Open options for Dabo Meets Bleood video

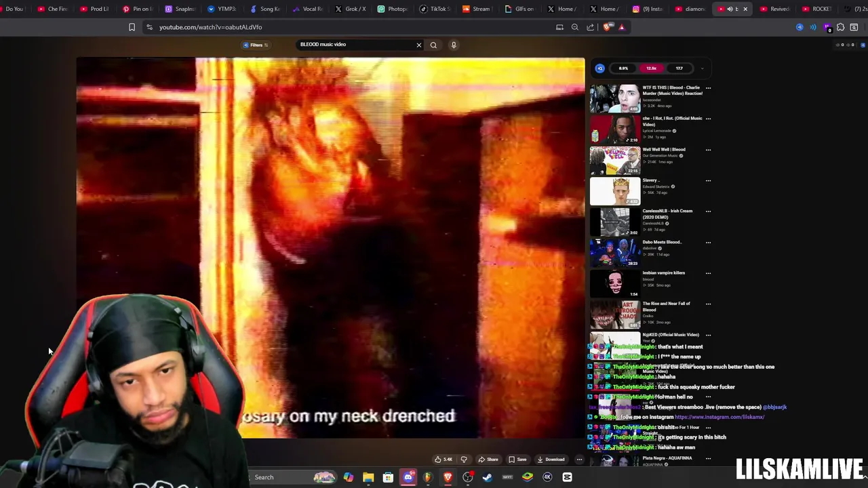tap(708, 243)
